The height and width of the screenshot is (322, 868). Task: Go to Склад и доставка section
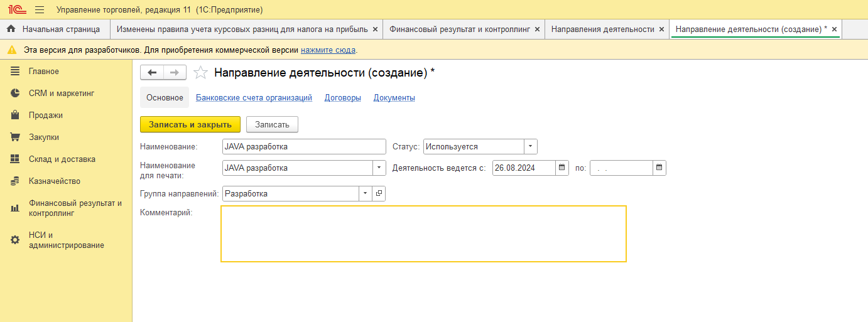pyautogui.click(x=62, y=159)
